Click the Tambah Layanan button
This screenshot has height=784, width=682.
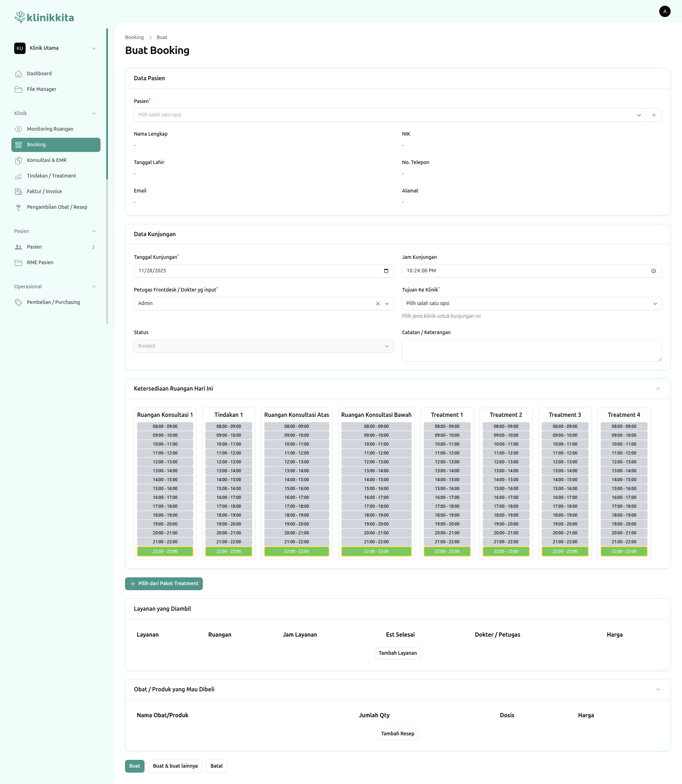click(397, 653)
